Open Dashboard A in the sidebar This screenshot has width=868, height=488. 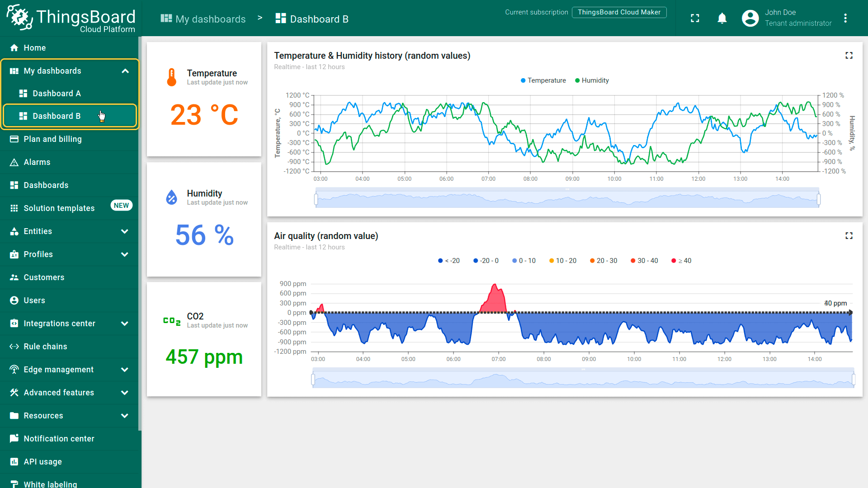tap(57, 94)
